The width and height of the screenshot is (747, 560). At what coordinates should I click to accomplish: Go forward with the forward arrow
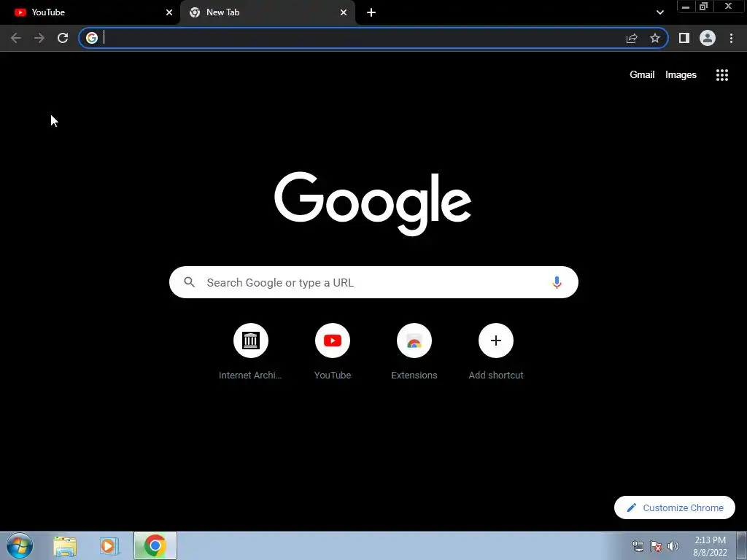pyautogui.click(x=39, y=38)
